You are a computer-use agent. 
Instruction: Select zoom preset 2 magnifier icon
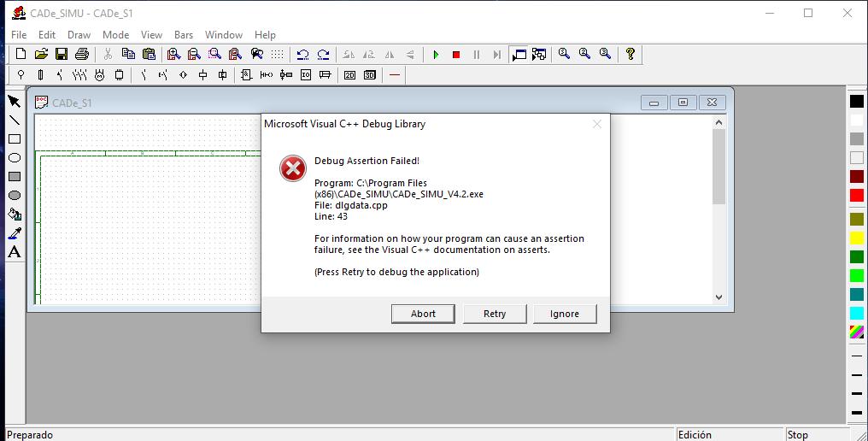click(x=584, y=54)
